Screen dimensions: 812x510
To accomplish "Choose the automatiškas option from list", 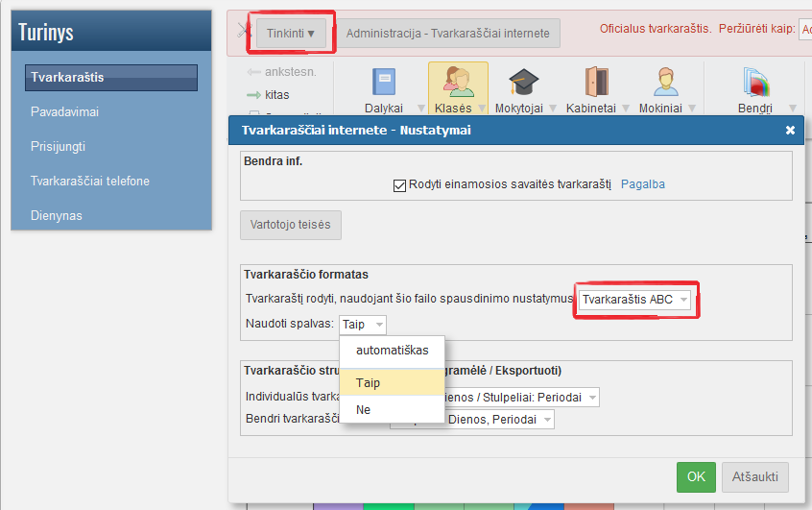I will pyautogui.click(x=392, y=351).
